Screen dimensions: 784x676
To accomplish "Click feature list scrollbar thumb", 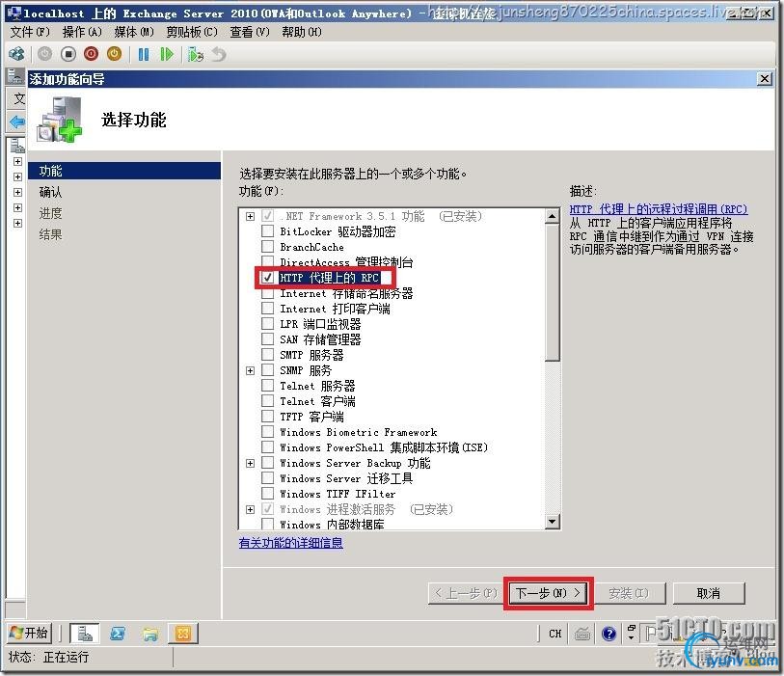I will click(x=552, y=292).
